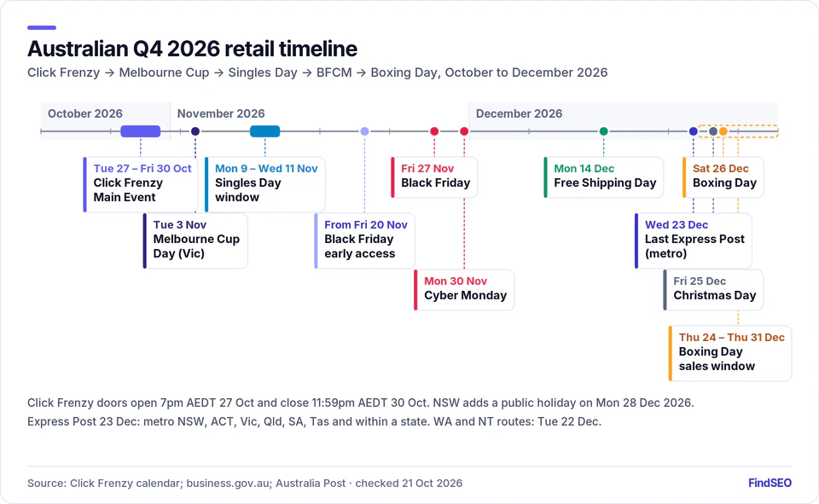Click the "Fri 25 Dec" date label
Image resolution: width=819 pixels, height=504 pixels.
[700, 281]
